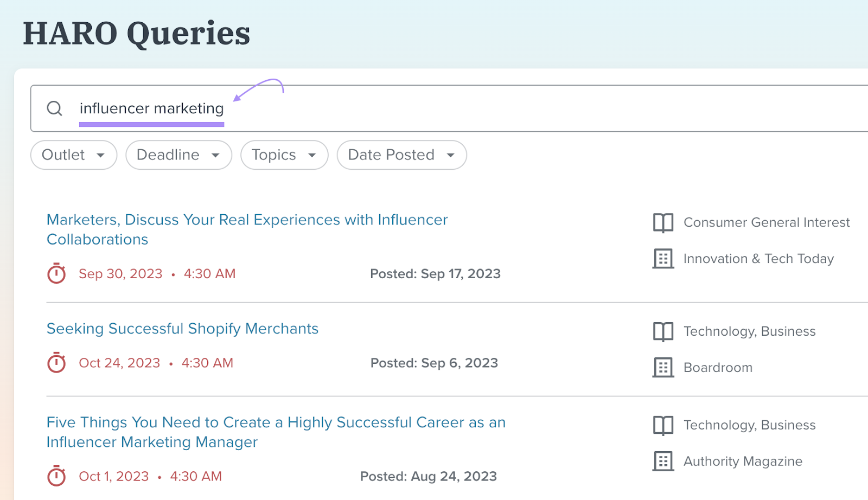Click the building icon next to Boardroom

(x=662, y=367)
